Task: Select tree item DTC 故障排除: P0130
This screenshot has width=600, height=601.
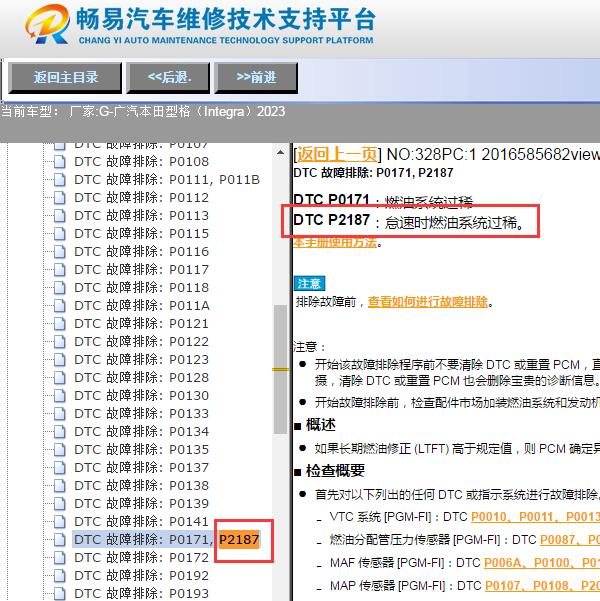Action: pos(141,396)
